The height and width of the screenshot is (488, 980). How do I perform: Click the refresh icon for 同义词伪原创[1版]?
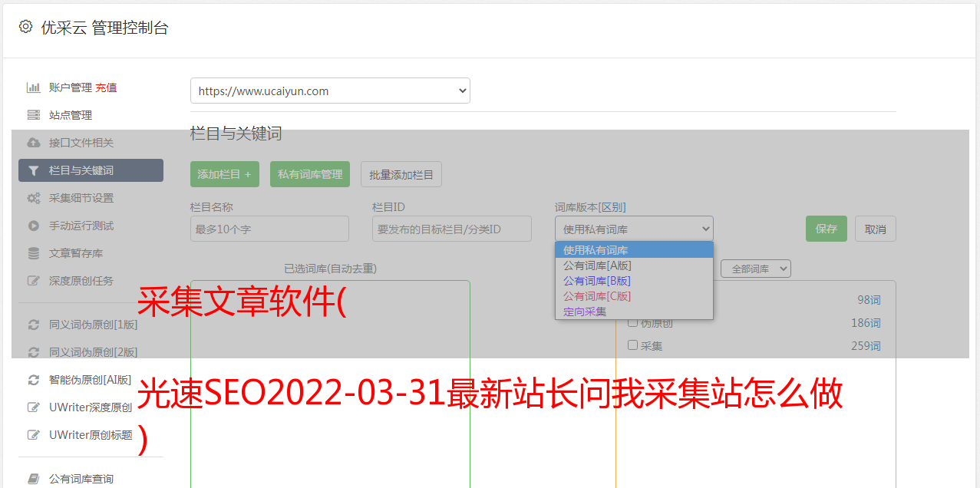coord(34,325)
